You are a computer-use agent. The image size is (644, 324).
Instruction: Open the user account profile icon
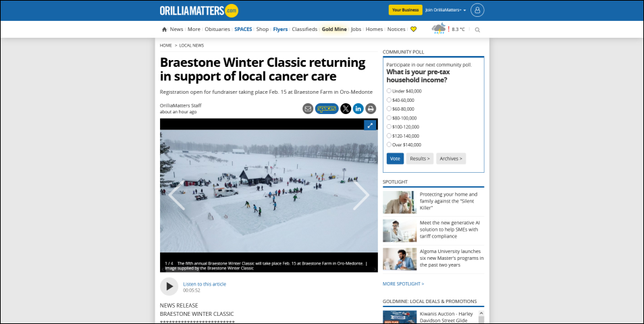(x=477, y=10)
